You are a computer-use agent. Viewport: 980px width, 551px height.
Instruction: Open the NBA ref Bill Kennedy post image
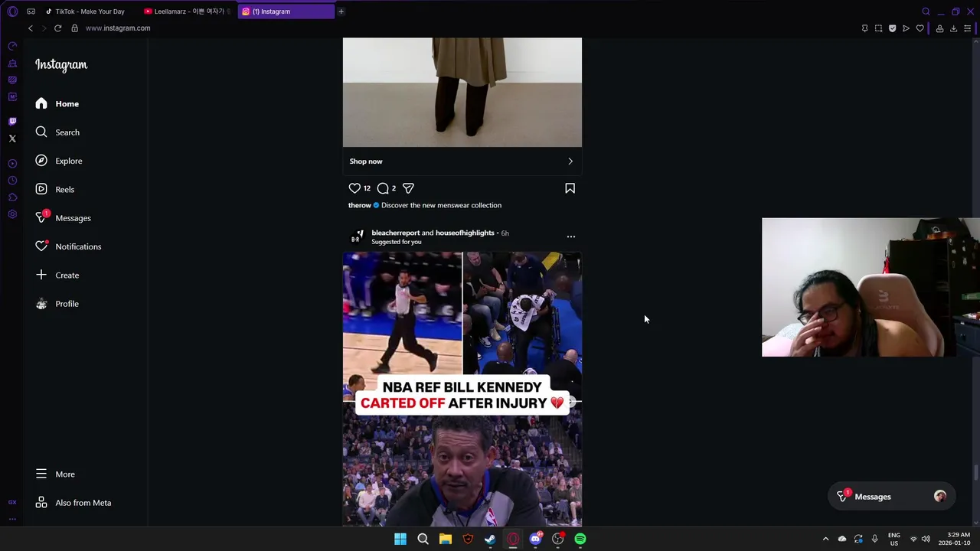[x=462, y=389]
